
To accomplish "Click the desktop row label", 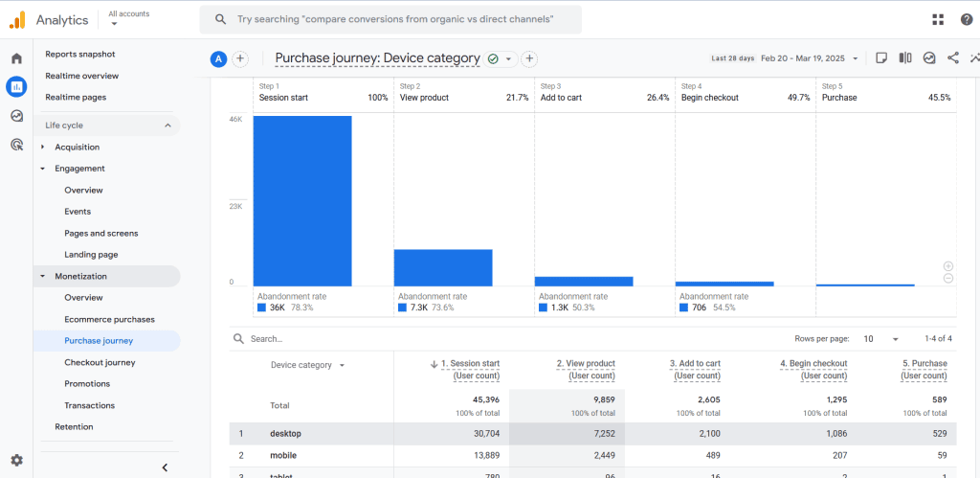I will point(285,433).
